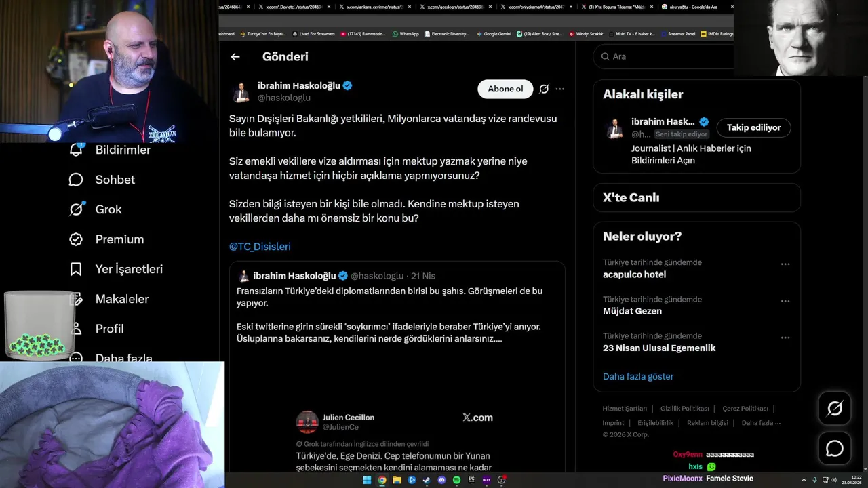This screenshot has width=868, height=488.
Task: Open Windows Start menu
Action: click(x=367, y=480)
